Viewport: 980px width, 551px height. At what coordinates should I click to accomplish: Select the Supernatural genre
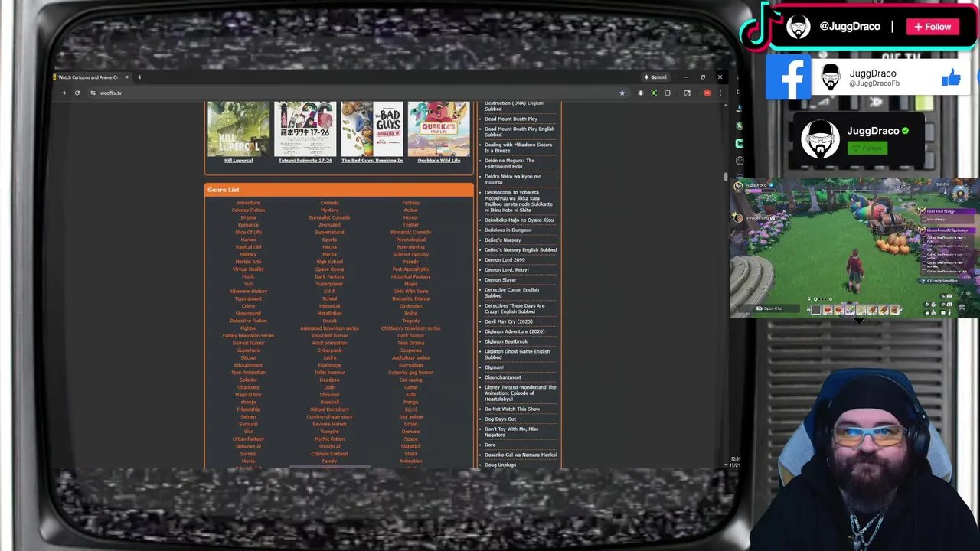[x=329, y=232]
